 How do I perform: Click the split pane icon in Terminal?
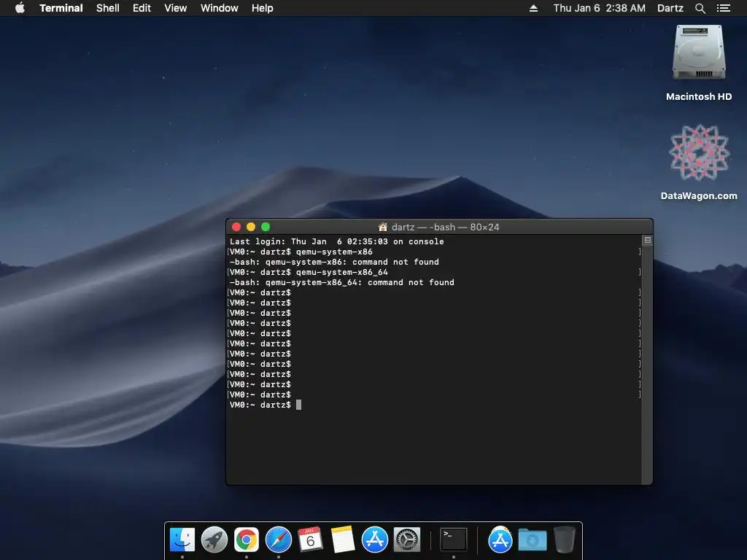(648, 240)
